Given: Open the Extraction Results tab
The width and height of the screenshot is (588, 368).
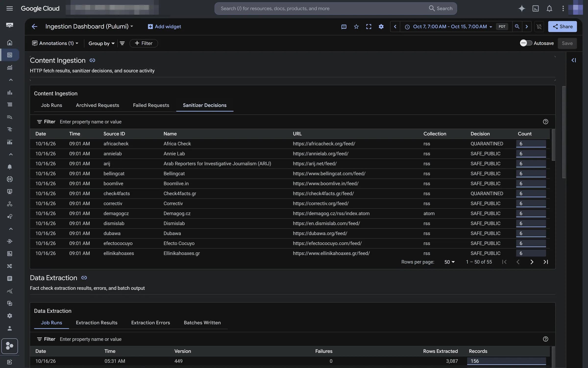Looking at the screenshot, I should [97, 323].
